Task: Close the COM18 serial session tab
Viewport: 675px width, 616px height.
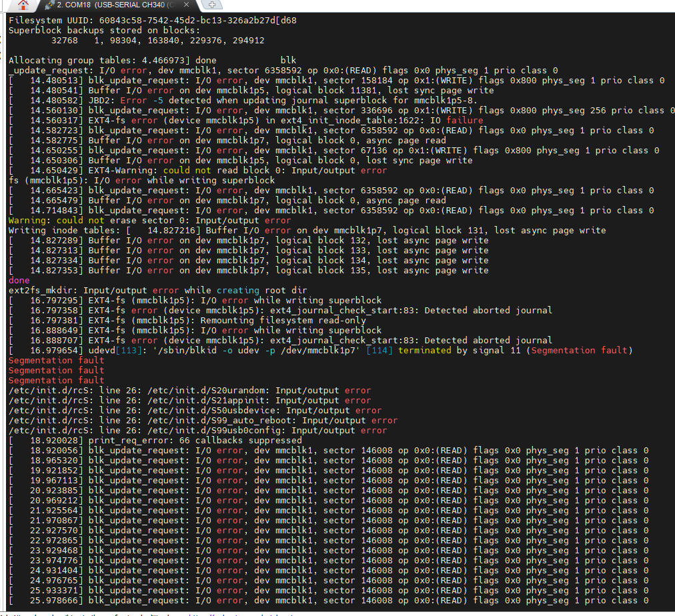Action: [186, 5]
